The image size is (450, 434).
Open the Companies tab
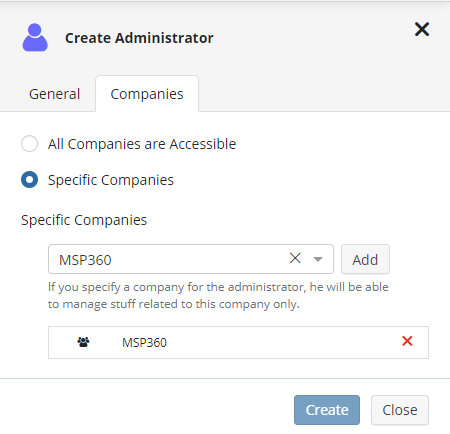147,94
